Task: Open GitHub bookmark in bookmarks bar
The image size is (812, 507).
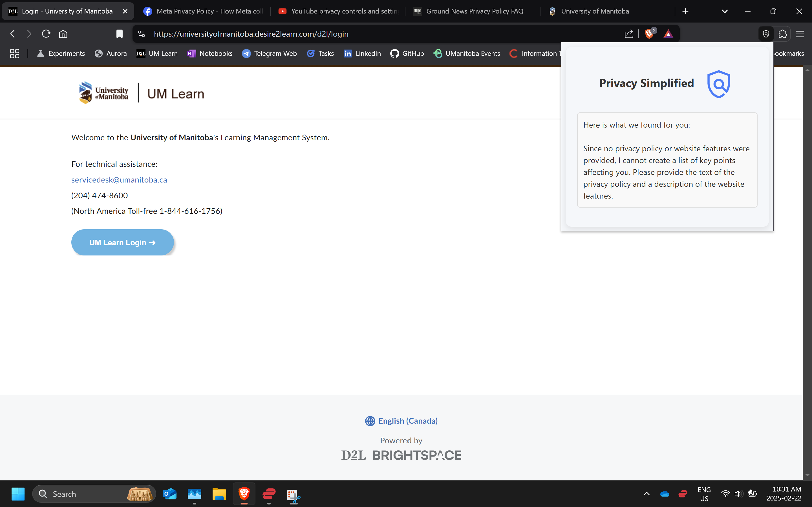Action: [407, 53]
